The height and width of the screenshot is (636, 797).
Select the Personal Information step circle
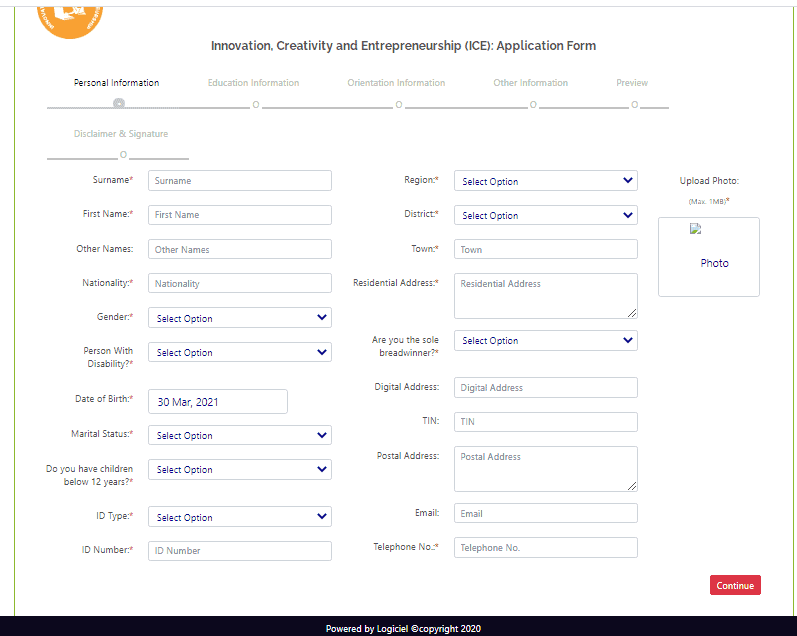click(119, 103)
